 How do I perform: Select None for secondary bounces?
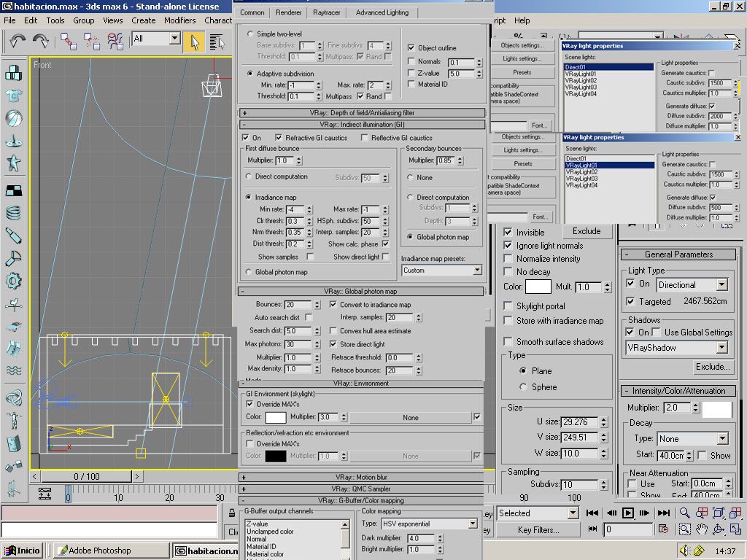[410, 177]
